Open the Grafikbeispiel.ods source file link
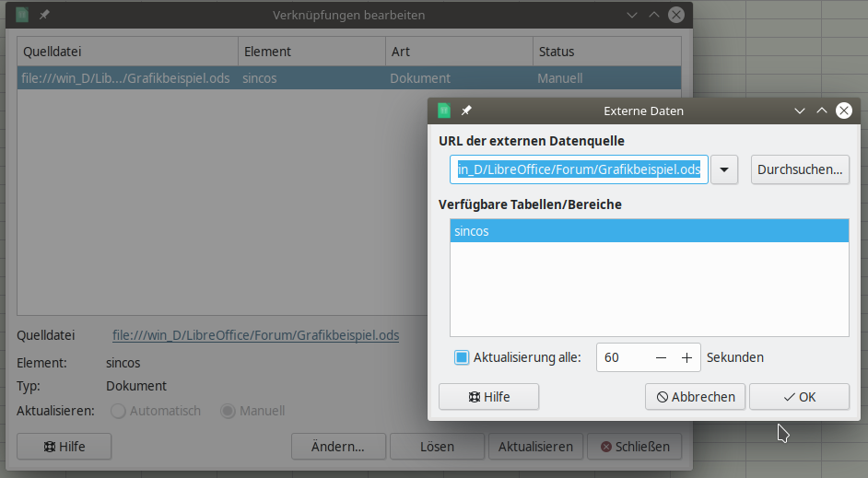Screen dimensions: 868x478 (x=256, y=335)
